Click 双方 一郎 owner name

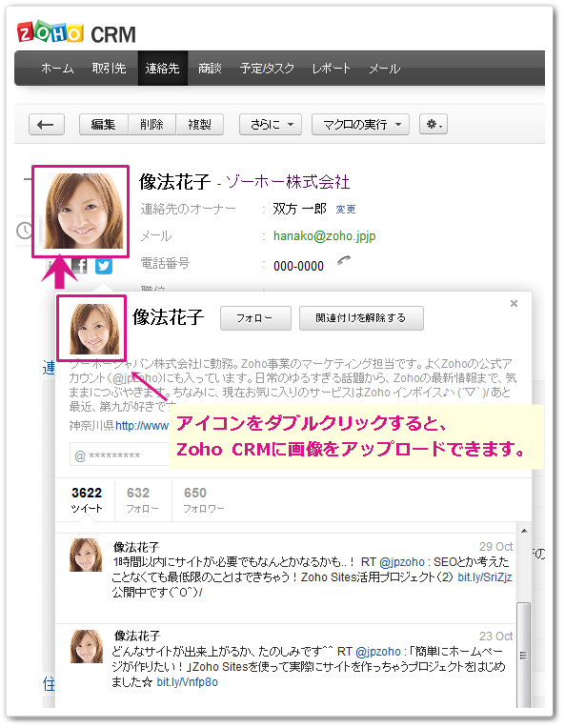click(299, 209)
